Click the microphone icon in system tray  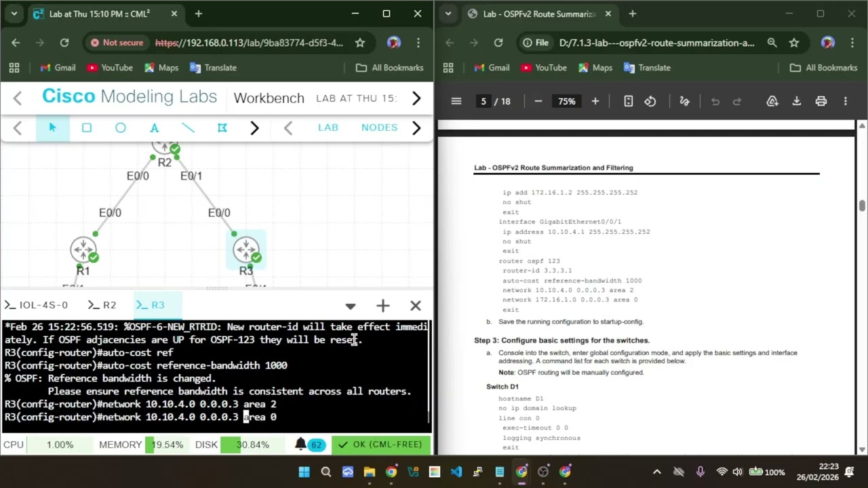[x=701, y=472]
